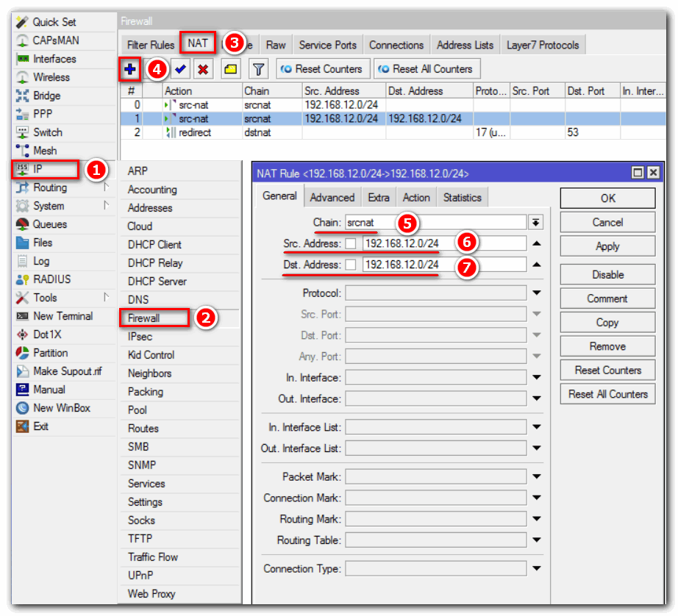Click the blue plus add rule icon
The image size is (678, 616).
pos(130,69)
